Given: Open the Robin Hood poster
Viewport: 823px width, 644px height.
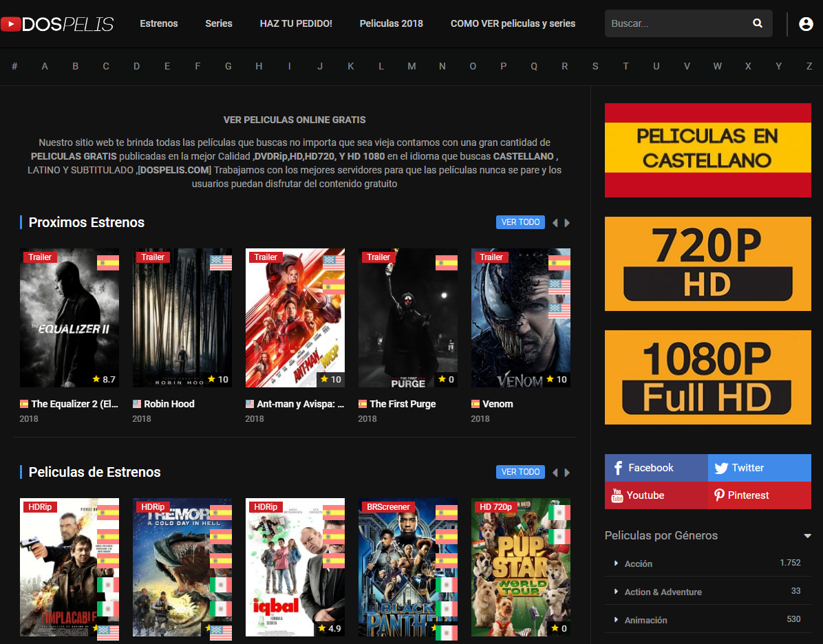Looking at the screenshot, I should tap(182, 318).
